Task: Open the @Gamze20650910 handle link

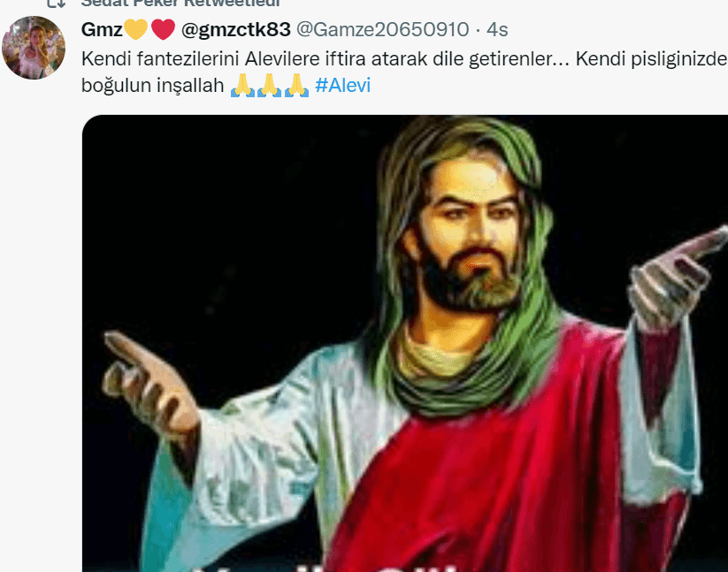Action: coord(382,30)
